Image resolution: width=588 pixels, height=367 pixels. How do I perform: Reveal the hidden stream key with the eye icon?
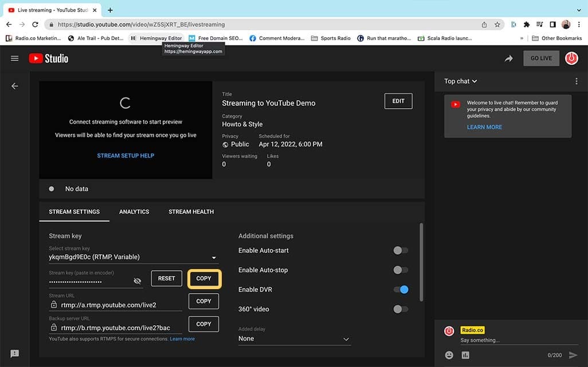pyautogui.click(x=137, y=281)
